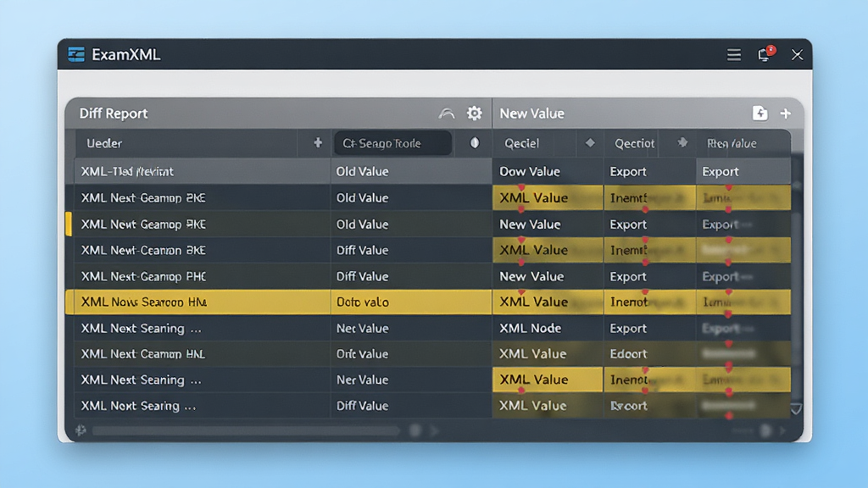Click the plus icon next to Ueder column
This screenshot has width=868, height=488.
(318, 143)
